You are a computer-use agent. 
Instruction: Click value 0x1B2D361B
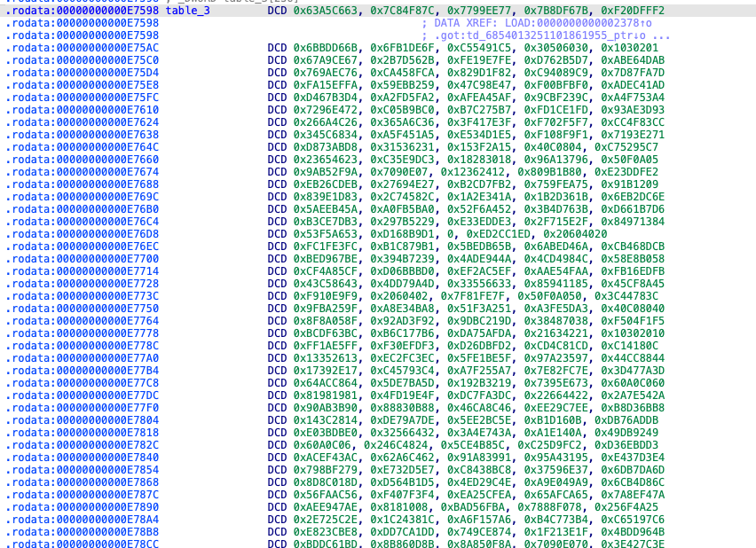(x=556, y=197)
